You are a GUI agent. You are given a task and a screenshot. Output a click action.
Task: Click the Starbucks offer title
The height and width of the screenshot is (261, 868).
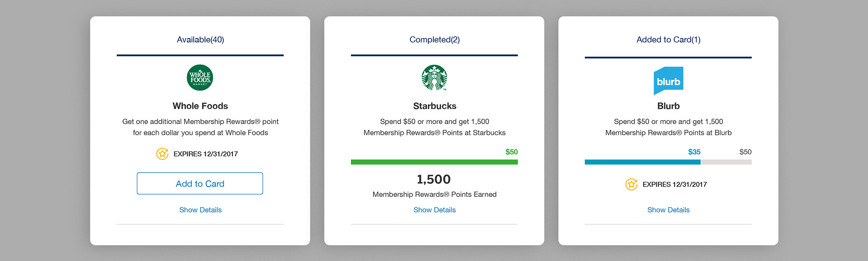[434, 106]
